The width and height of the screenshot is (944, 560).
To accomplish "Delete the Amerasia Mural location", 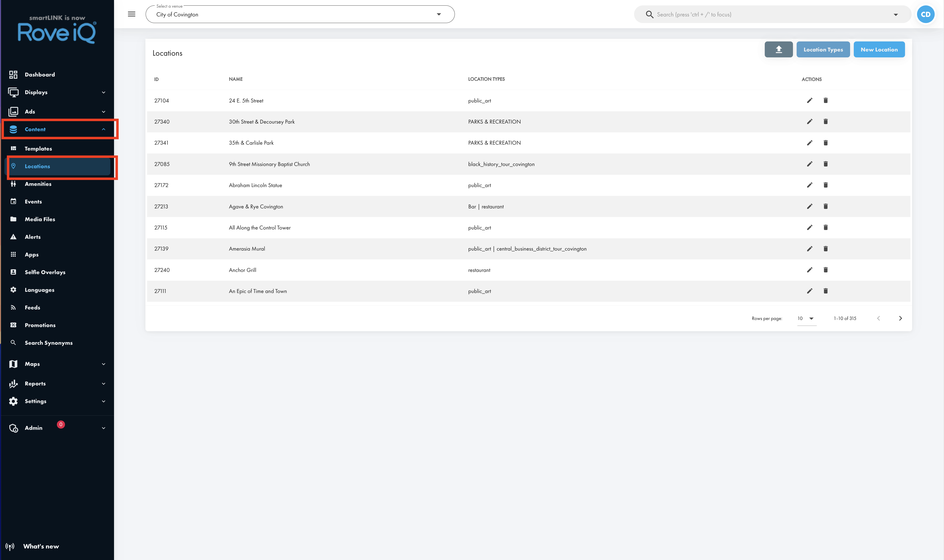I will coord(826,249).
